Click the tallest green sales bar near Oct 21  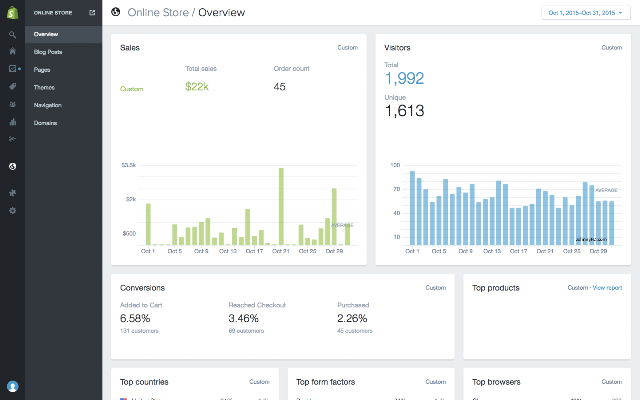[x=281, y=206]
